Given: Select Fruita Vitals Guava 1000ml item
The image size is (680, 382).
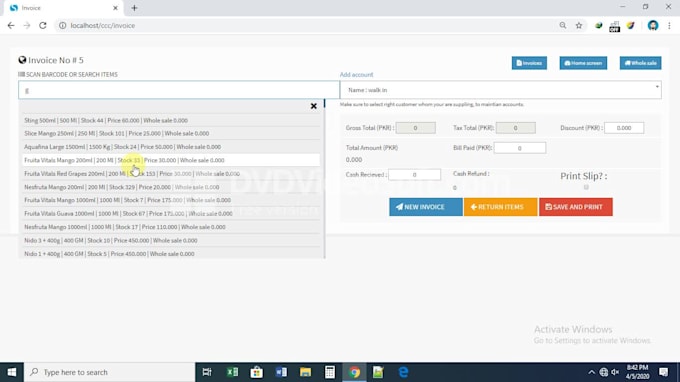Looking at the screenshot, I should point(171,213).
